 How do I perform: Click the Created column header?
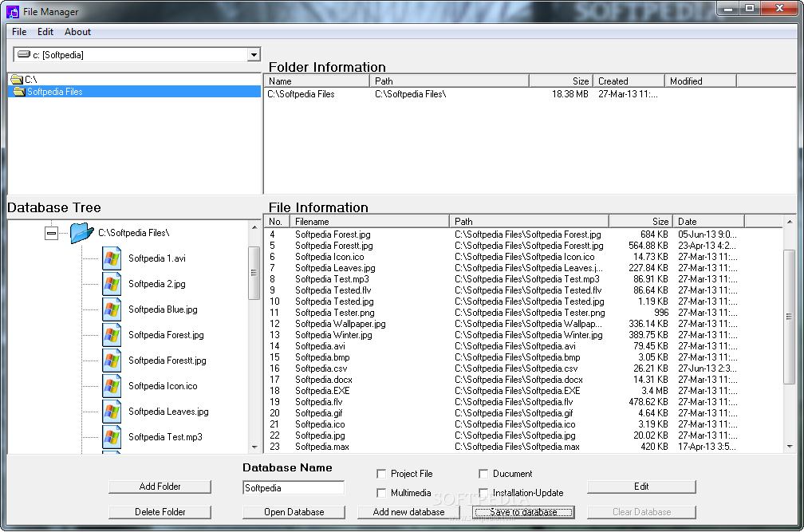pos(629,81)
